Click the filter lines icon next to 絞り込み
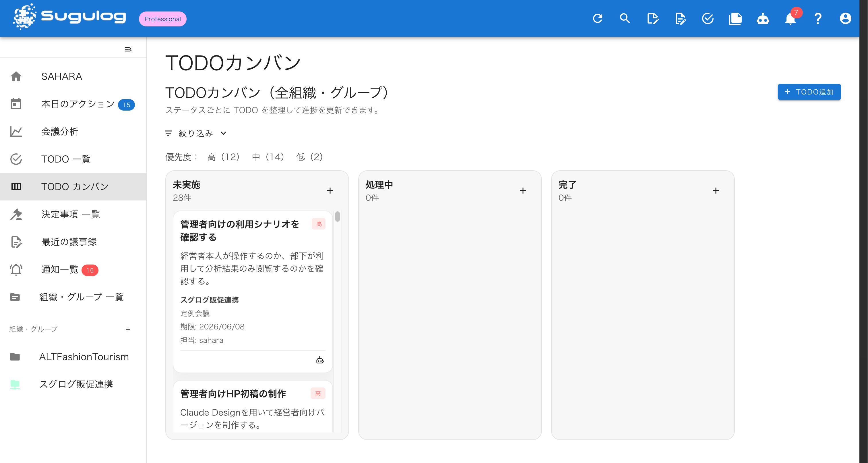The width and height of the screenshot is (868, 463). 168,133
